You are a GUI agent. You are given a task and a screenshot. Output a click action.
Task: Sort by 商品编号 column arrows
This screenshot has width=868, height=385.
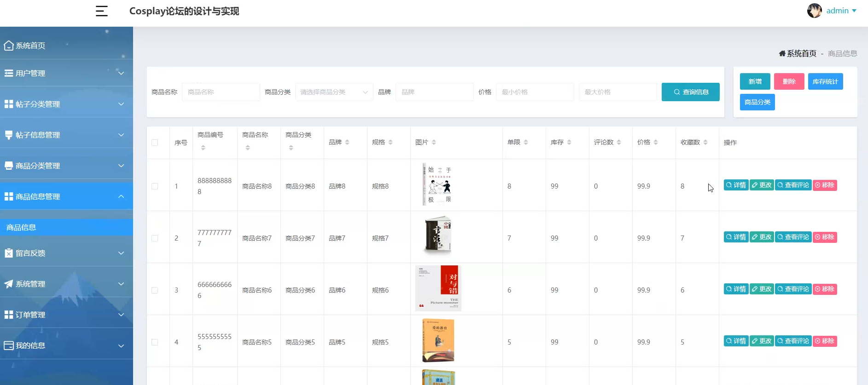tap(203, 148)
